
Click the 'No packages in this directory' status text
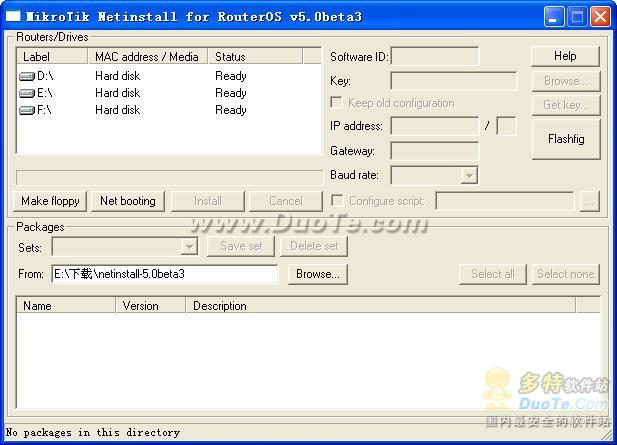tap(93, 432)
